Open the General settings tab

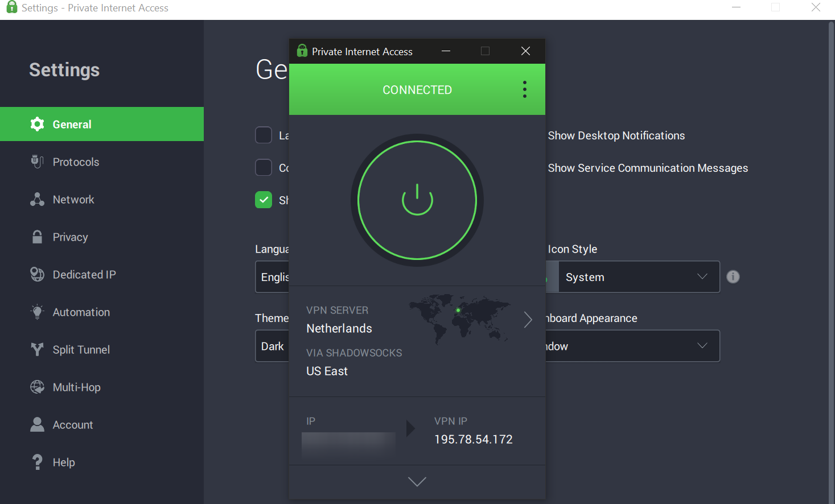102,124
